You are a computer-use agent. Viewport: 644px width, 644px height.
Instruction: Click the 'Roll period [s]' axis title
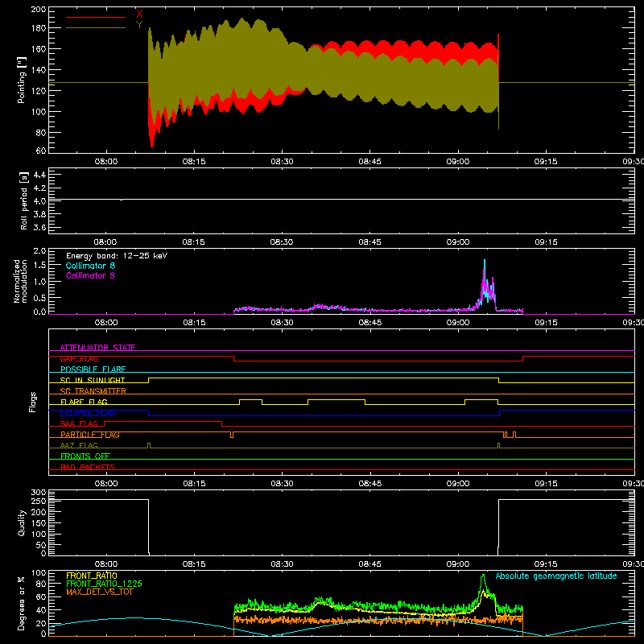(24, 200)
